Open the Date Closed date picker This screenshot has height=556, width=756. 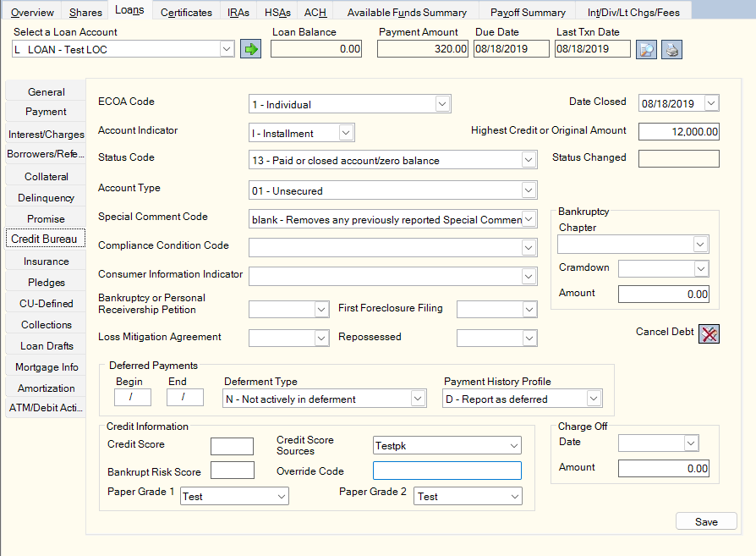point(711,102)
